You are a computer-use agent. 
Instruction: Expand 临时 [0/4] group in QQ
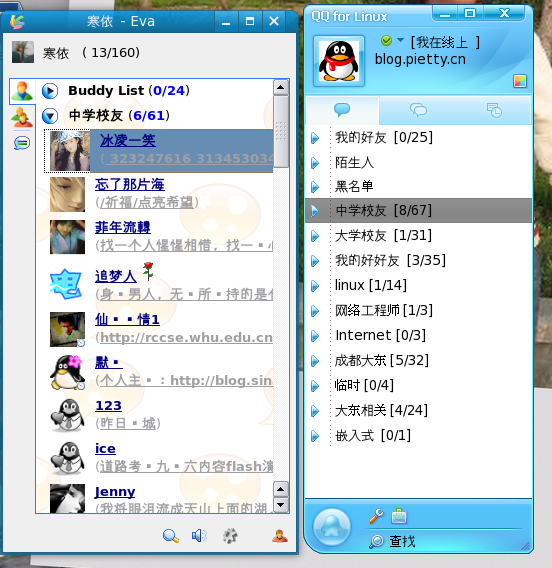[x=315, y=386]
